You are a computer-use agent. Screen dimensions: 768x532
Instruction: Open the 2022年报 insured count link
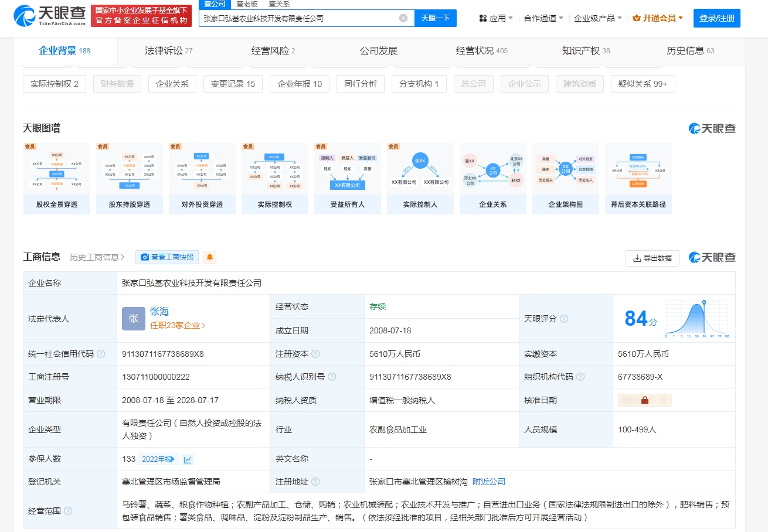158,459
